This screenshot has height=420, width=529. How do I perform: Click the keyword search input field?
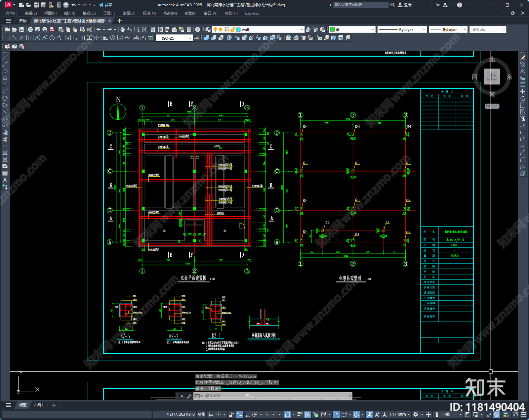(x=360, y=5)
